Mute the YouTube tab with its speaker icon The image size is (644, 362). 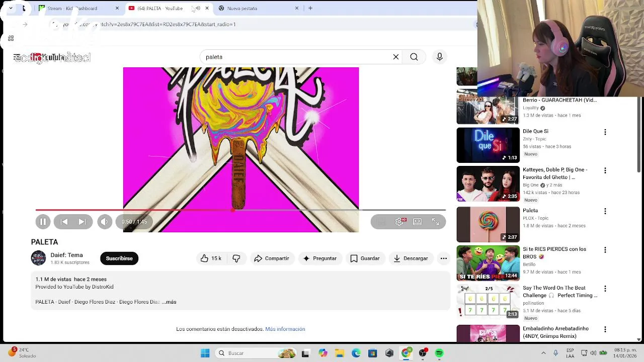(198, 8)
